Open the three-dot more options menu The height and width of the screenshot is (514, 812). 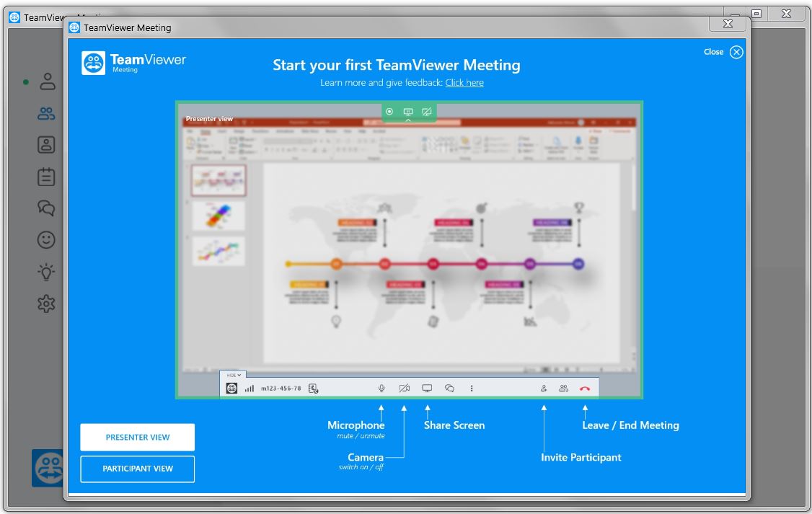coord(471,389)
